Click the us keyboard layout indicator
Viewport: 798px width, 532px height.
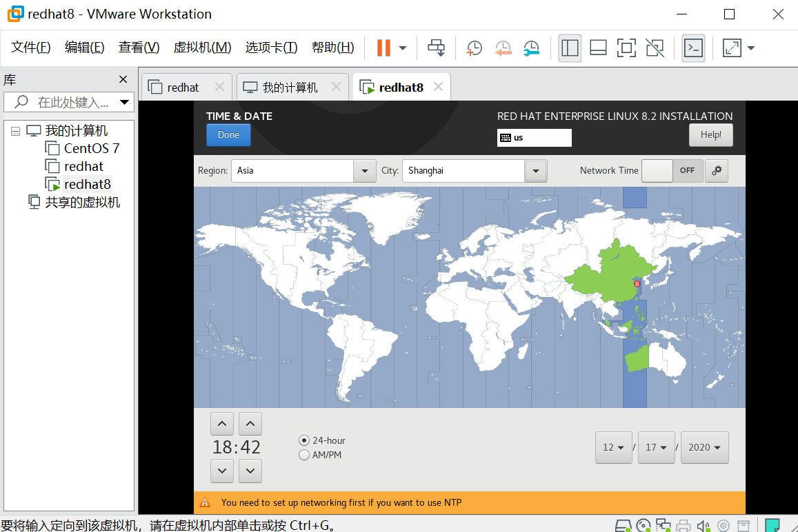click(534, 137)
